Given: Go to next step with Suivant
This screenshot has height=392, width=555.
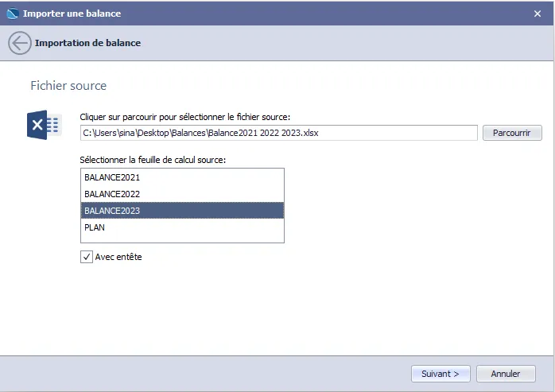Looking at the screenshot, I should point(441,374).
